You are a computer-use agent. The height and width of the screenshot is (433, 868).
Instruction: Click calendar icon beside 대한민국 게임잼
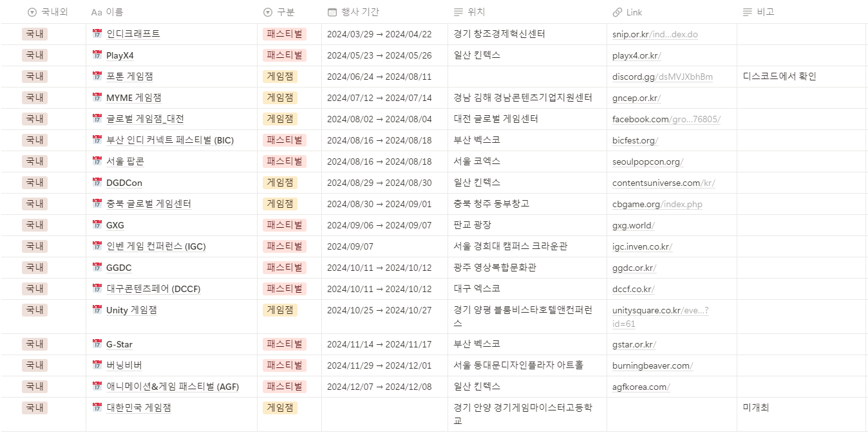click(97, 407)
